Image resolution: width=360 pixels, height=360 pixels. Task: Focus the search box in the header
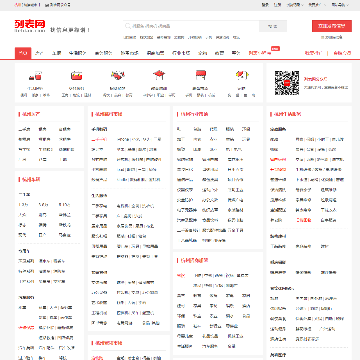[191, 26]
